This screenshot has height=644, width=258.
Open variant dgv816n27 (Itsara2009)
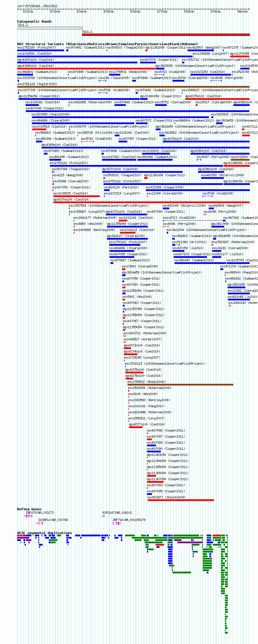tap(126, 236)
